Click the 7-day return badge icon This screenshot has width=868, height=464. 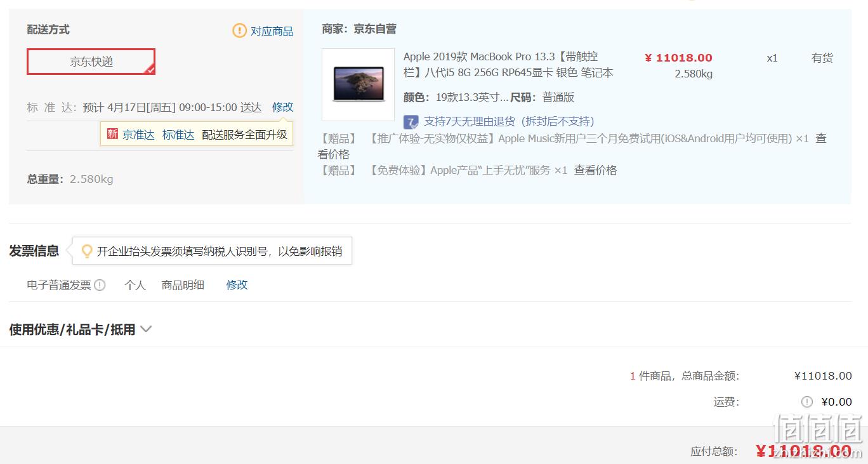411,122
